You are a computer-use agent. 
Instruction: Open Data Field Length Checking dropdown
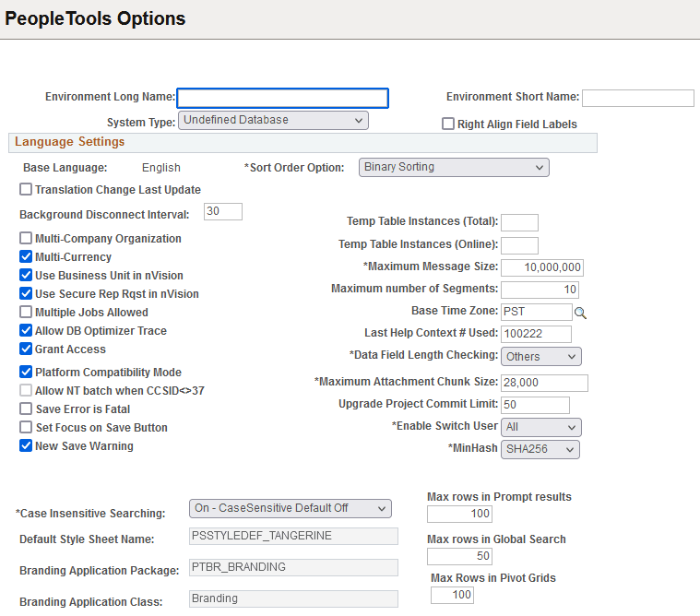[x=541, y=357]
